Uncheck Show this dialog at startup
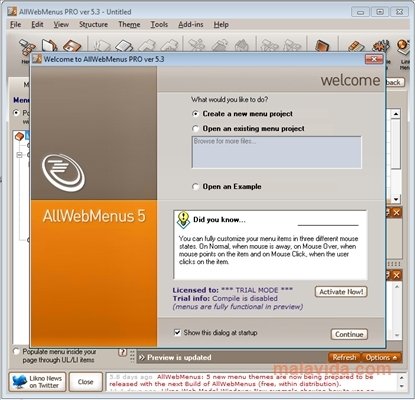 click(178, 333)
